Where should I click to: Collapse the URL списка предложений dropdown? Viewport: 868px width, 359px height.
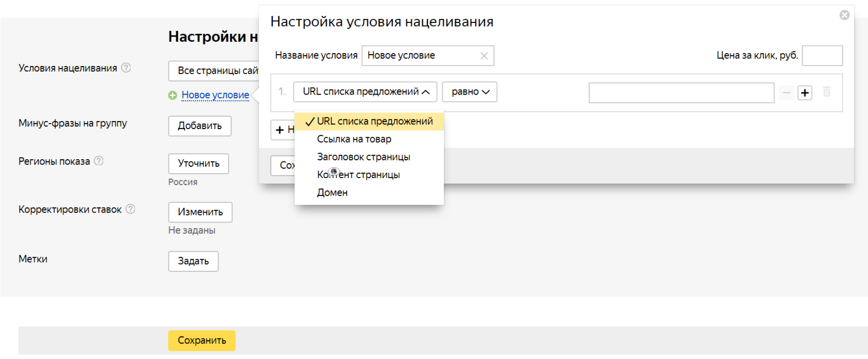pyautogui.click(x=365, y=92)
